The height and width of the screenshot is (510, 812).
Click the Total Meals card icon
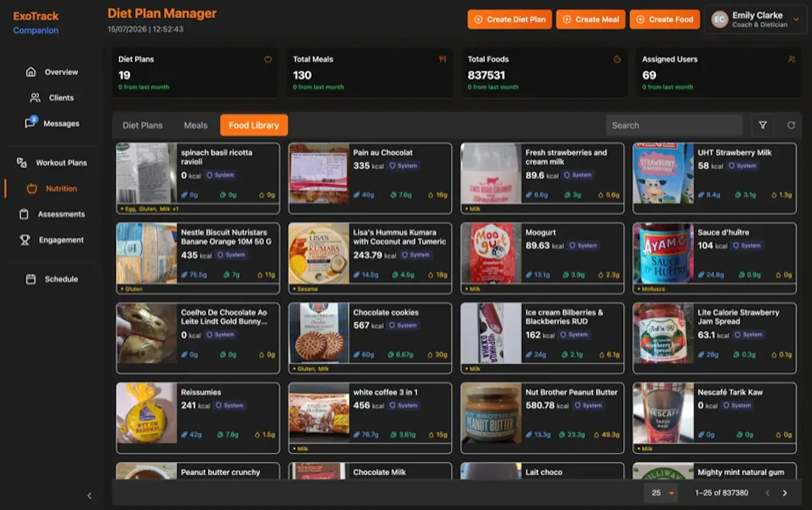[443, 59]
